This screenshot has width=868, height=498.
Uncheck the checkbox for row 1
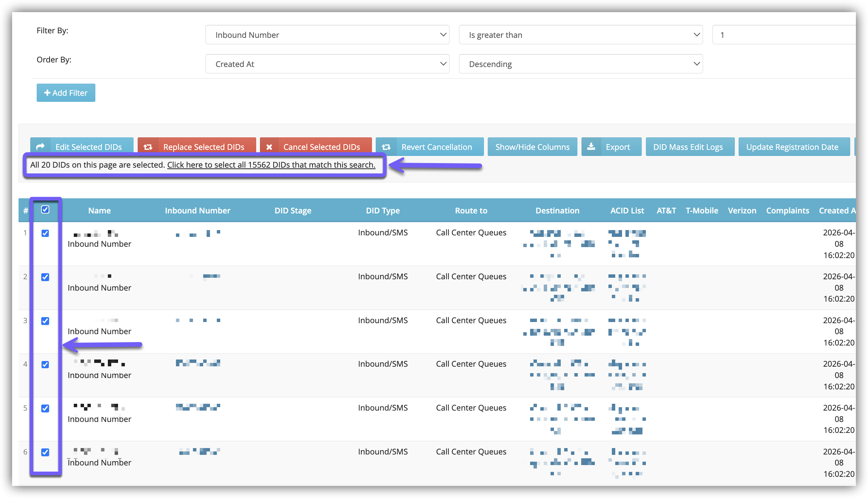[45, 233]
